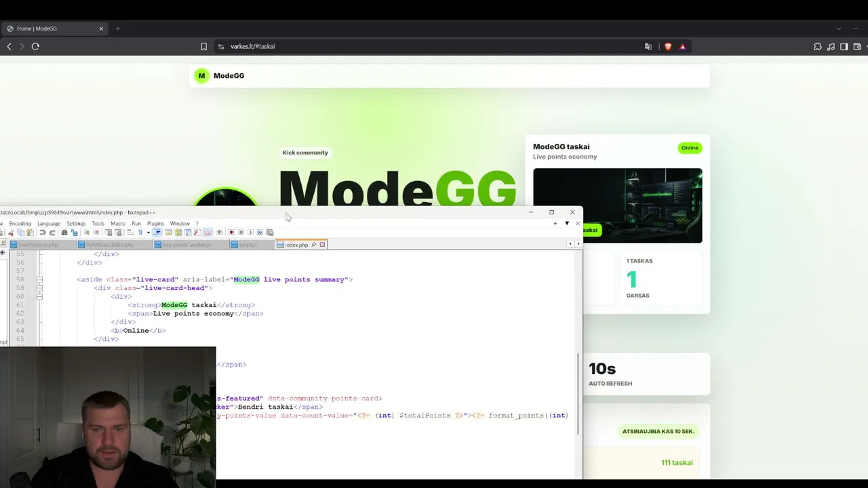Image resolution: width=868 pixels, height=488 pixels.
Task: Reload the varkes.lt page
Action: point(35,47)
